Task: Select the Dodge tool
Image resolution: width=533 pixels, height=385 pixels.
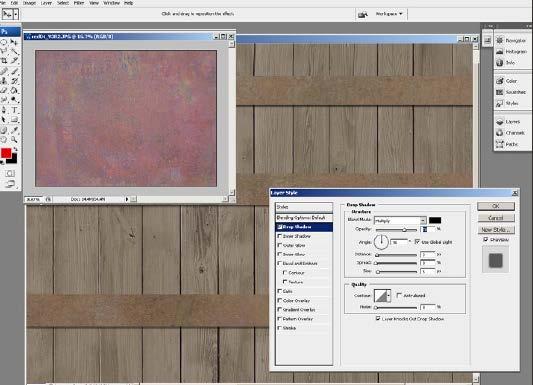Action: tap(14, 100)
